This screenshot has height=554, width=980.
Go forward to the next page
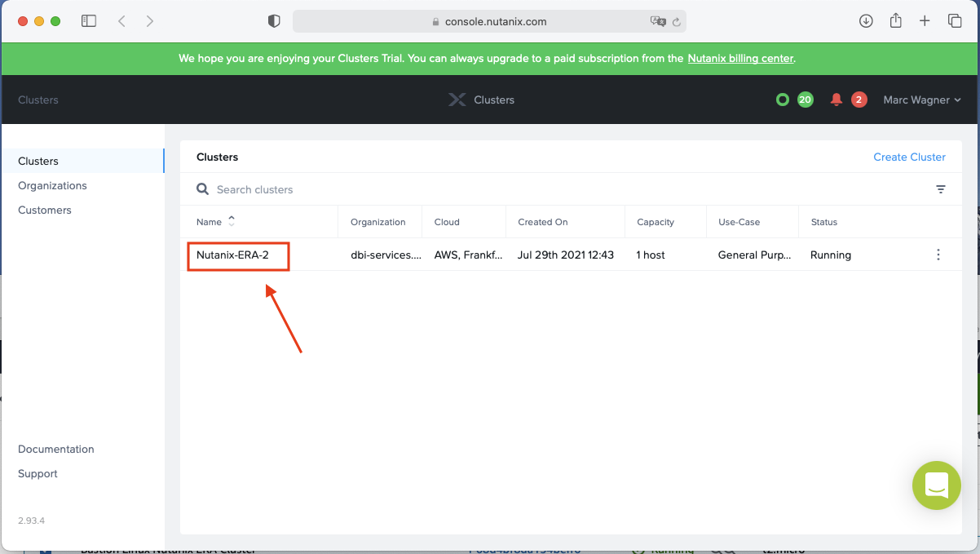pos(150,21)
